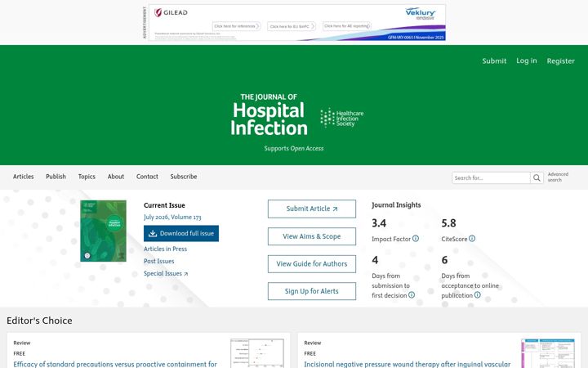Open info icon for acceptance to online publication
The image size is (588, 368).
(478, 294)
